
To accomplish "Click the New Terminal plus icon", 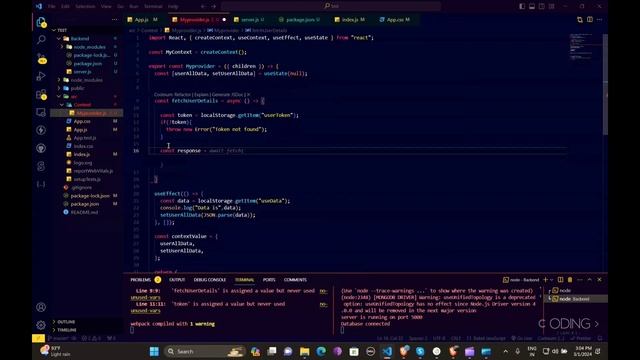I will coord(545,280).
